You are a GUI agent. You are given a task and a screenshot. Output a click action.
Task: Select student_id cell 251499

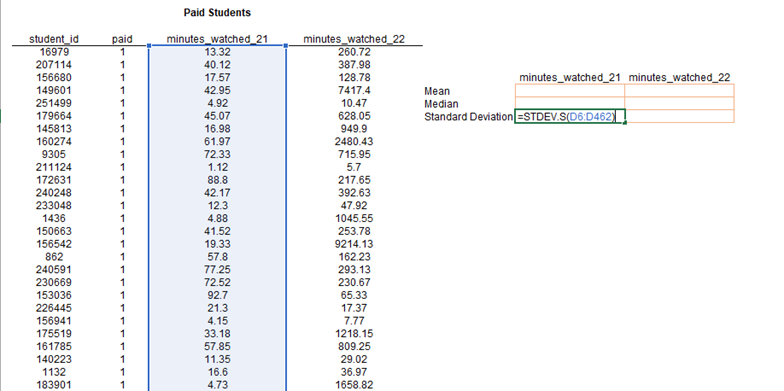(54, 103)
